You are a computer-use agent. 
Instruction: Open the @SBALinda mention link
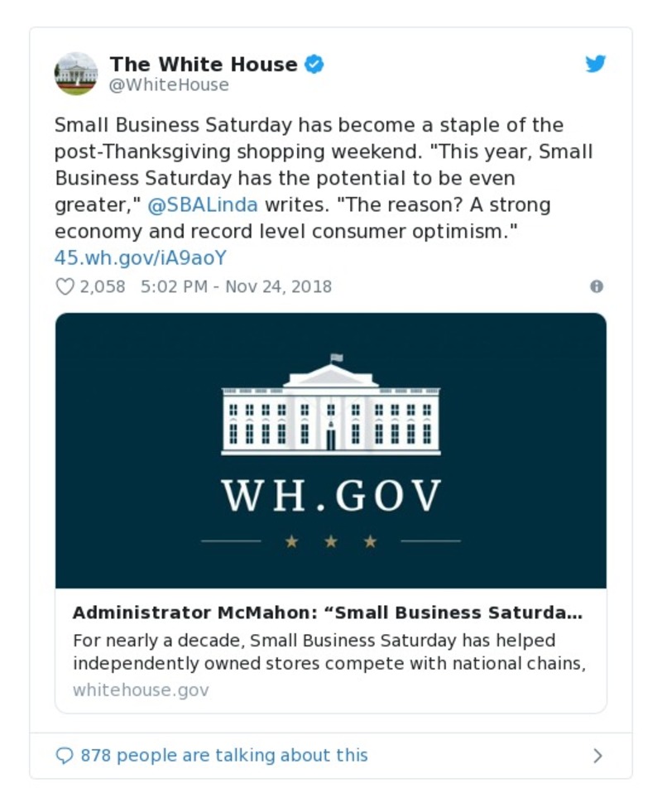click(x=203, y=204)
